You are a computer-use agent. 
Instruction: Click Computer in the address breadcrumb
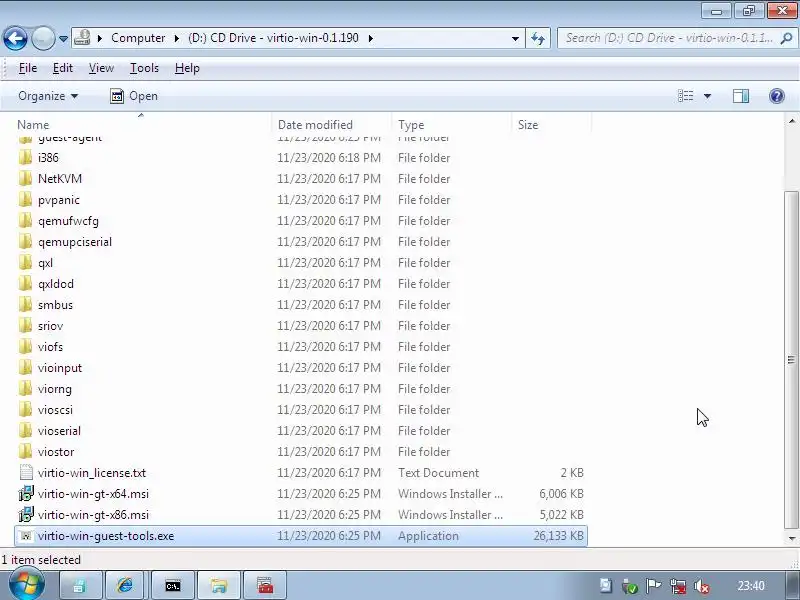click(x=138, y=38)
